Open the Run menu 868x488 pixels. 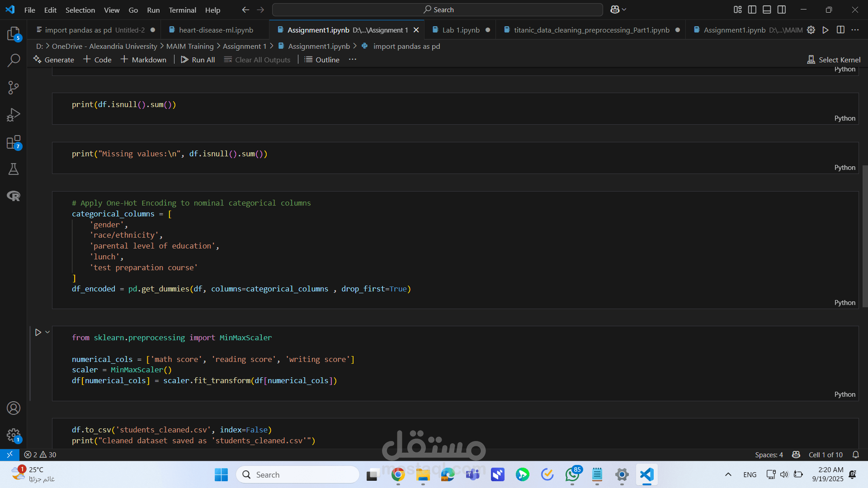(x=153, y=10)
